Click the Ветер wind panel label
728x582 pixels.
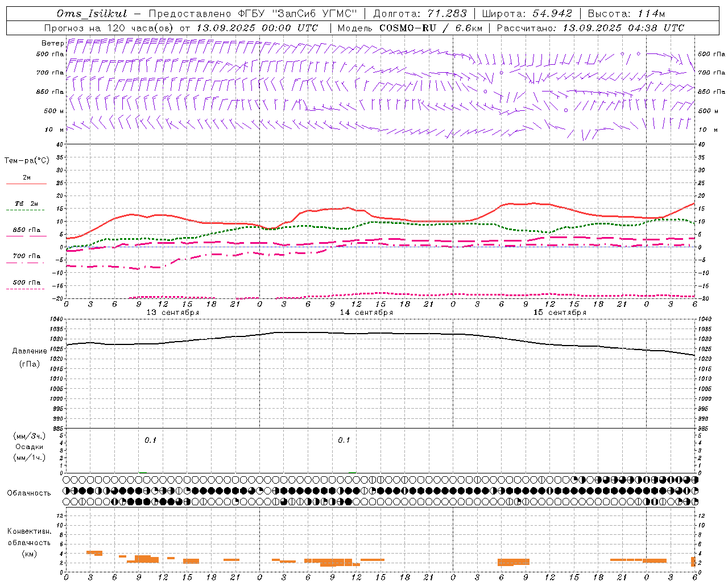coord(52,43)
